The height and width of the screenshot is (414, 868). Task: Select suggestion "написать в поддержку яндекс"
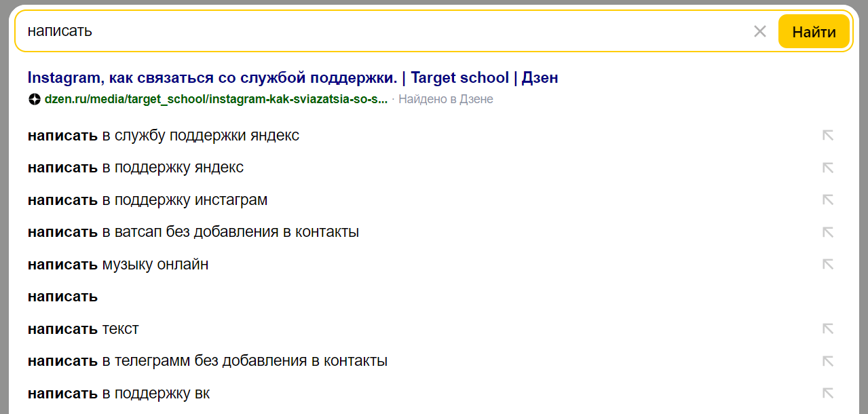[136, 167]
